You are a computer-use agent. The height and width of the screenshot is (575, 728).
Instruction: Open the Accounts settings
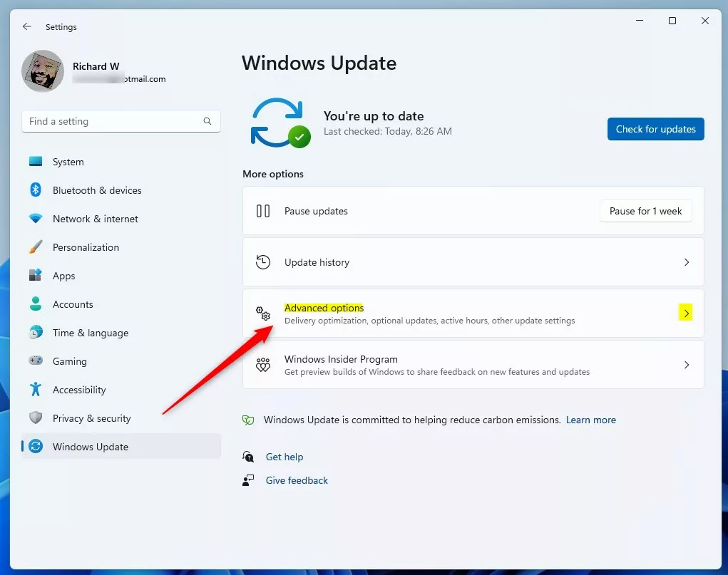(x=72, y=304)
